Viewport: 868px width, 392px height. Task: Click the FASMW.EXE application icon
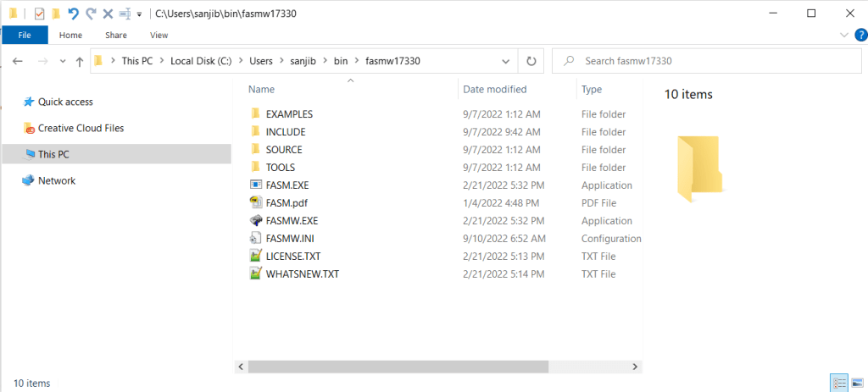click(256, 220)
